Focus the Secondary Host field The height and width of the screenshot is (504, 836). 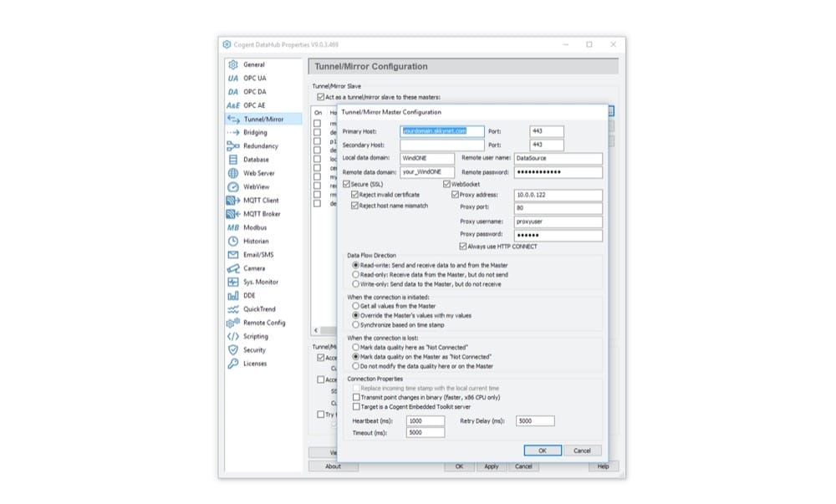click(x=442, y=145)
